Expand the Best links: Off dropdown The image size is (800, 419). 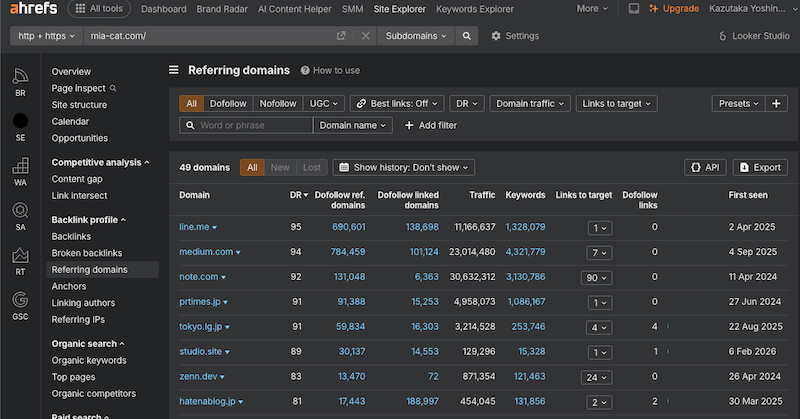(397, 103)
